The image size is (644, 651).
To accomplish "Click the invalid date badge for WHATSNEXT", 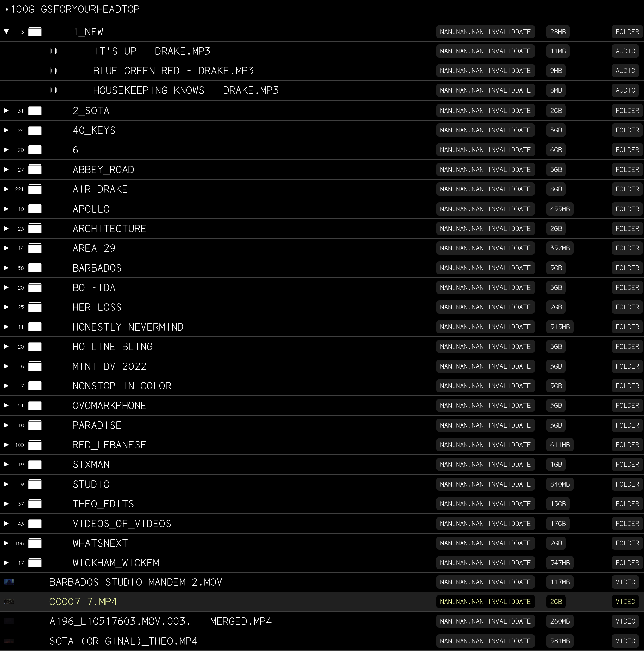I will pos(485,543).
